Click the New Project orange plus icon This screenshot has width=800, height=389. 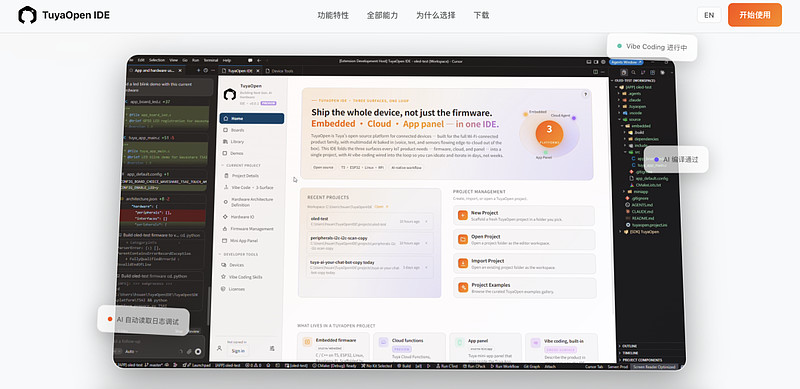(x=463, y=215)
